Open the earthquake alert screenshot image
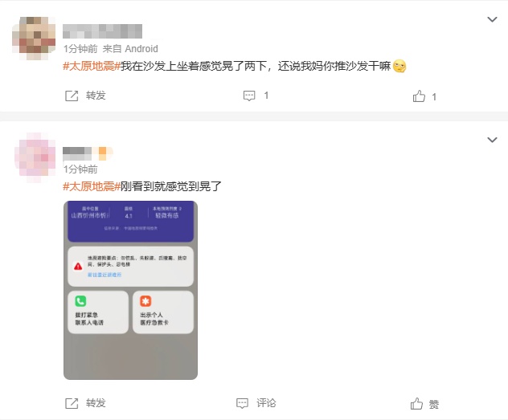 point(130,290)
